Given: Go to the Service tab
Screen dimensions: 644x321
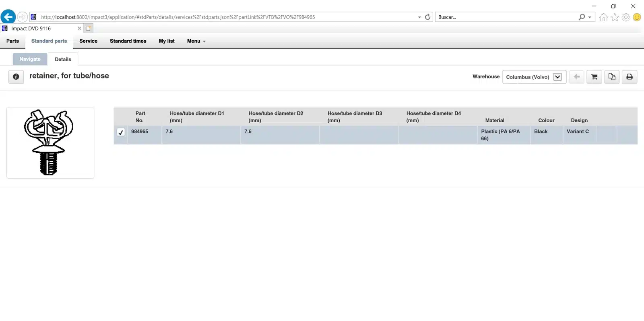Looking at the screenshot, I should [88, 41].
